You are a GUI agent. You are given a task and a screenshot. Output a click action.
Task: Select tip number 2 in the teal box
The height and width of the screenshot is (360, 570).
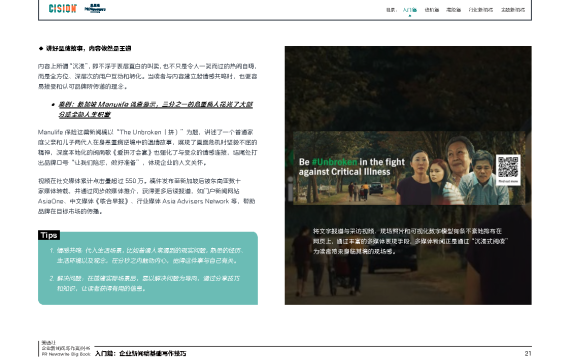(x=144, y=284)
